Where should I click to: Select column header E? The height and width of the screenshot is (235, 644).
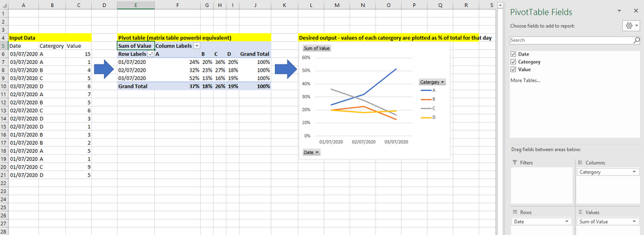coord(136,5)
